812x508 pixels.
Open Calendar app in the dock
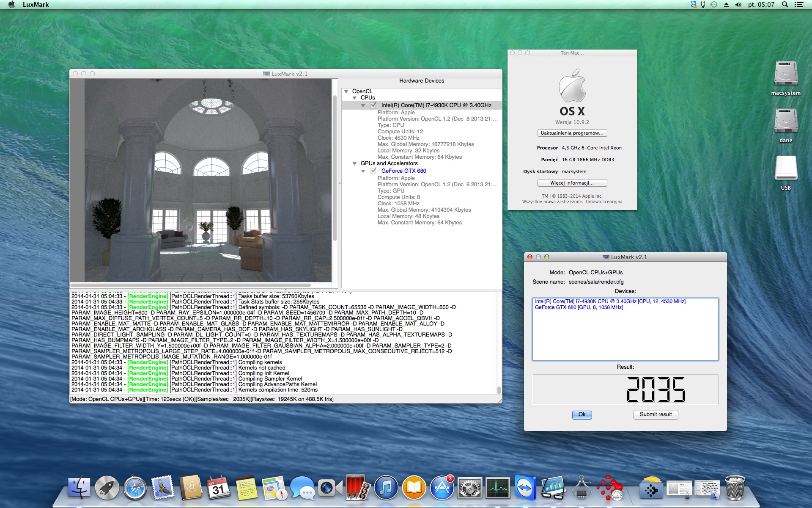point(219,488)
